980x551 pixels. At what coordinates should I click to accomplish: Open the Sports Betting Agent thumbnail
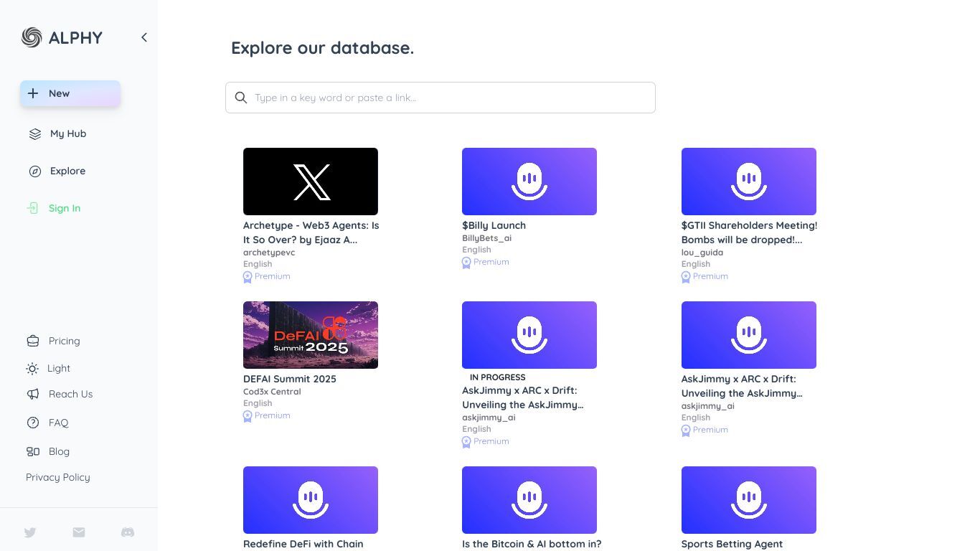click(x=749, y=500)
